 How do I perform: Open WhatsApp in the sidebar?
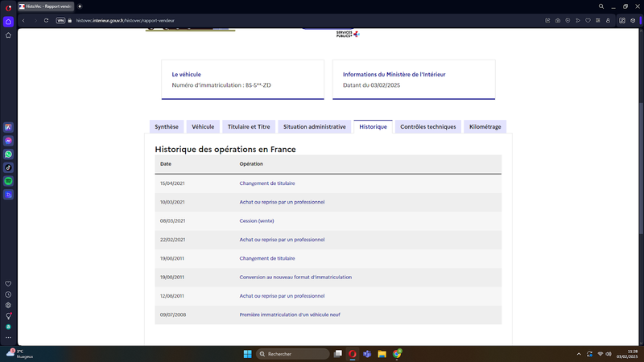point(8,154)
